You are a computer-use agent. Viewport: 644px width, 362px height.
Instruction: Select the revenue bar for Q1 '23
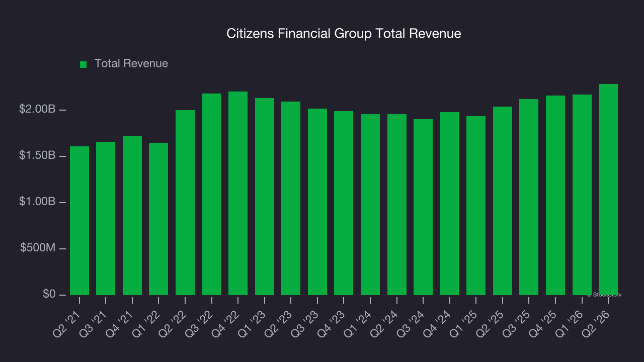265,197
